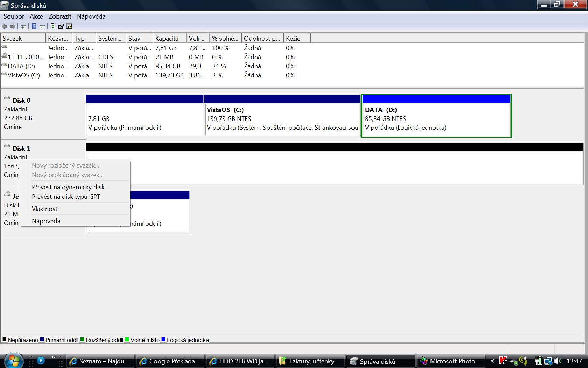Sort the volume list by the Kapacita column
Image resolution: width=588 pixels, height=368 pixels.
coord(170,39)
